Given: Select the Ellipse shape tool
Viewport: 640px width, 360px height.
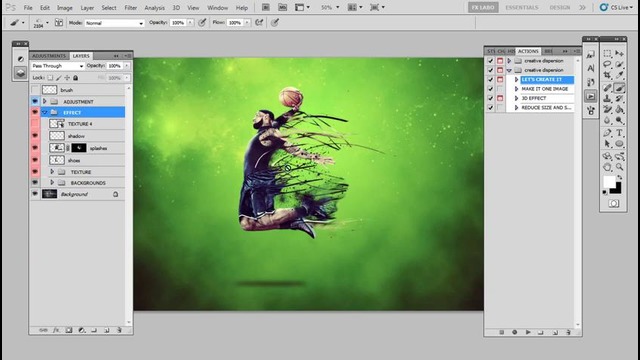Looking at the screenshot, I should [620, 144].
